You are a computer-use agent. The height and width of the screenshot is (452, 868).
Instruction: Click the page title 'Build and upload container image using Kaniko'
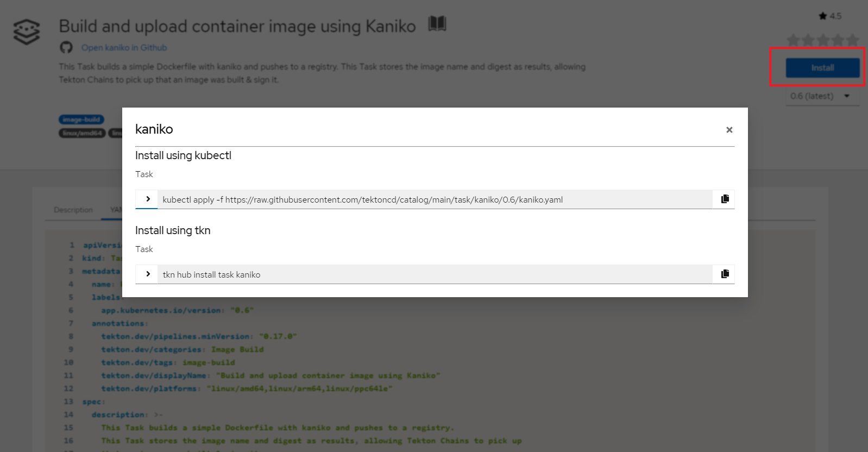pyautogui.click(x=237, y=26)
